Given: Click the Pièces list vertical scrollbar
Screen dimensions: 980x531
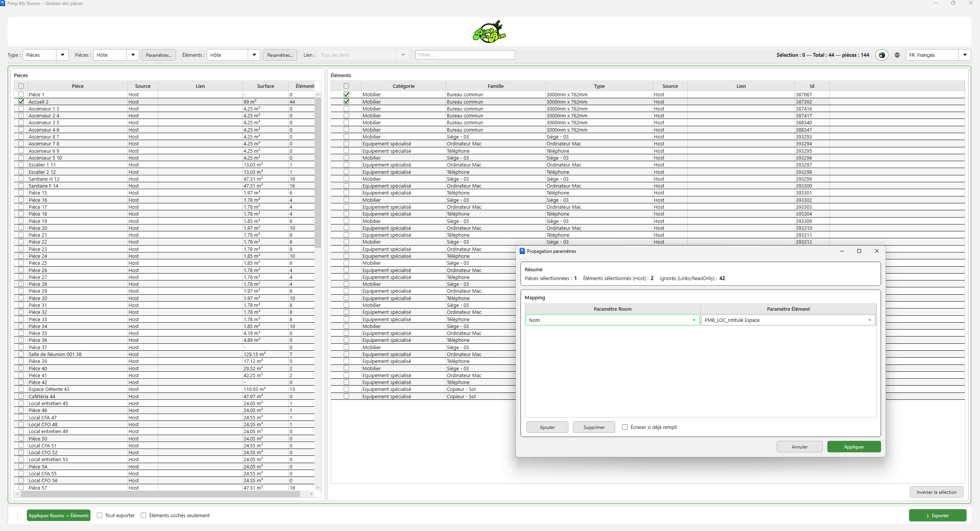Looking at the screenshot, I should click(x=318, y=173).
